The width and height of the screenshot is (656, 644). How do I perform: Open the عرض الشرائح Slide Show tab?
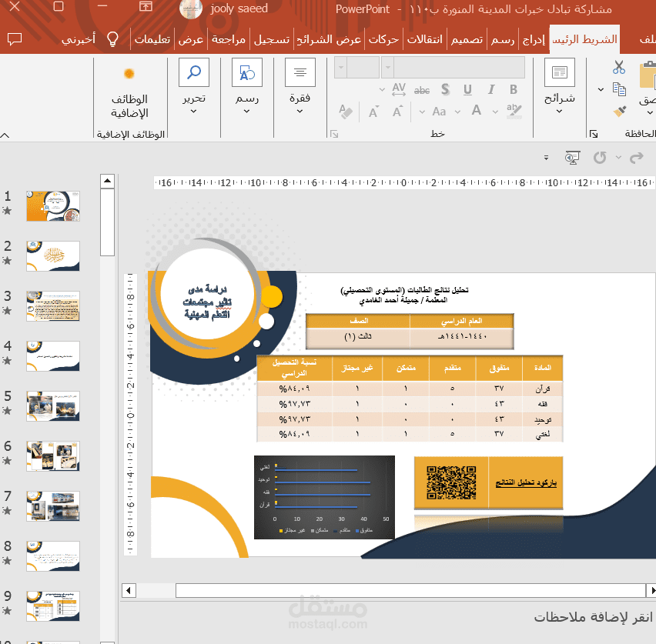329,39
